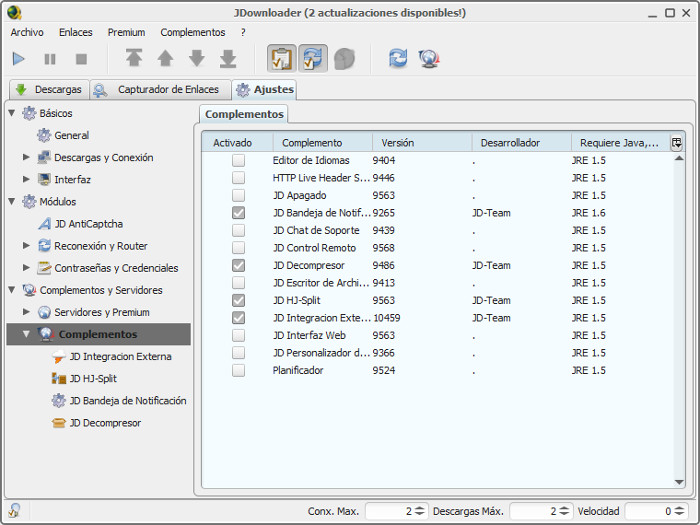This screenshot has width=700, height=525.
Task: Open the Archivo menu
Action: pyautogui.click(x=27, y=32)
